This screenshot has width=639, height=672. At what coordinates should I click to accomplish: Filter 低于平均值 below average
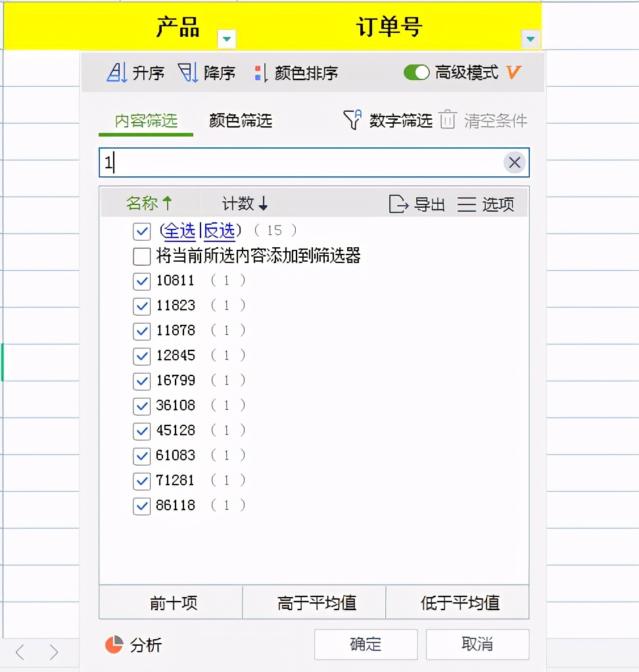click(x=458, y=602)
